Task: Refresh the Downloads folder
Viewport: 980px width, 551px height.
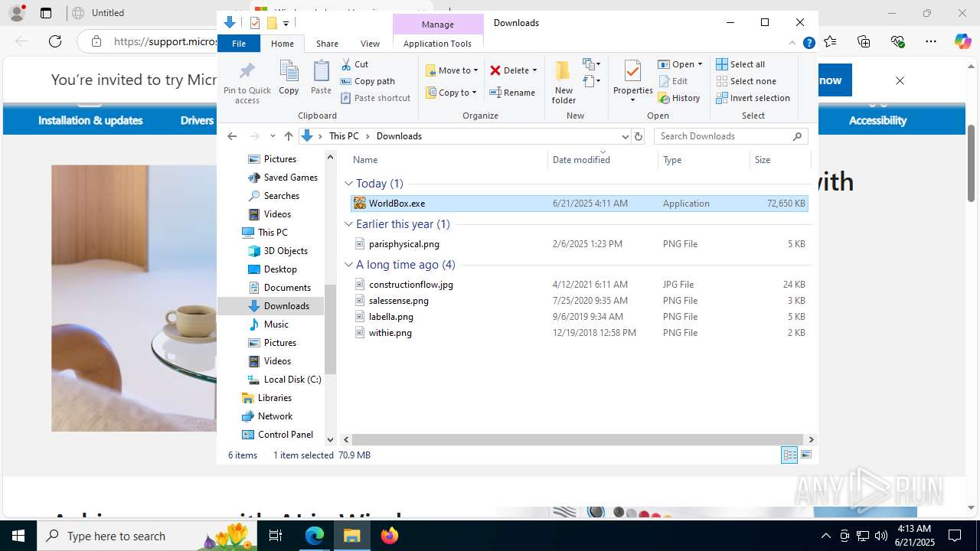Action: [x=639, y=136]
